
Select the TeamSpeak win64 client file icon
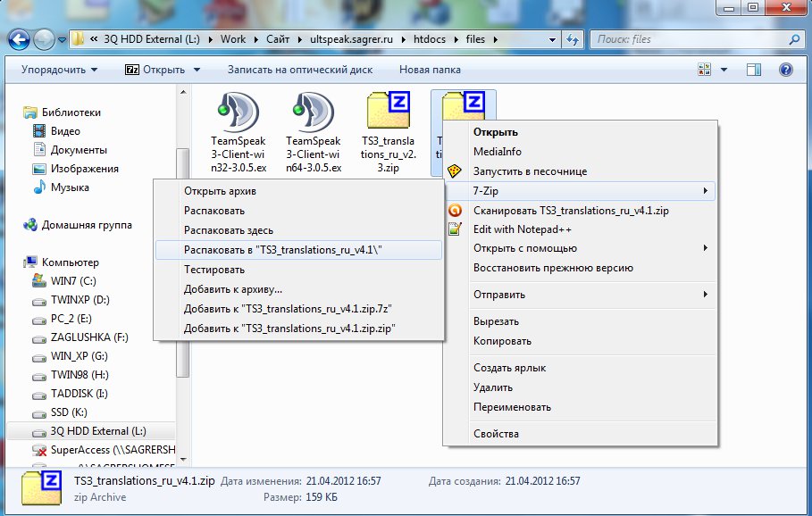click(x=313, y=113)
